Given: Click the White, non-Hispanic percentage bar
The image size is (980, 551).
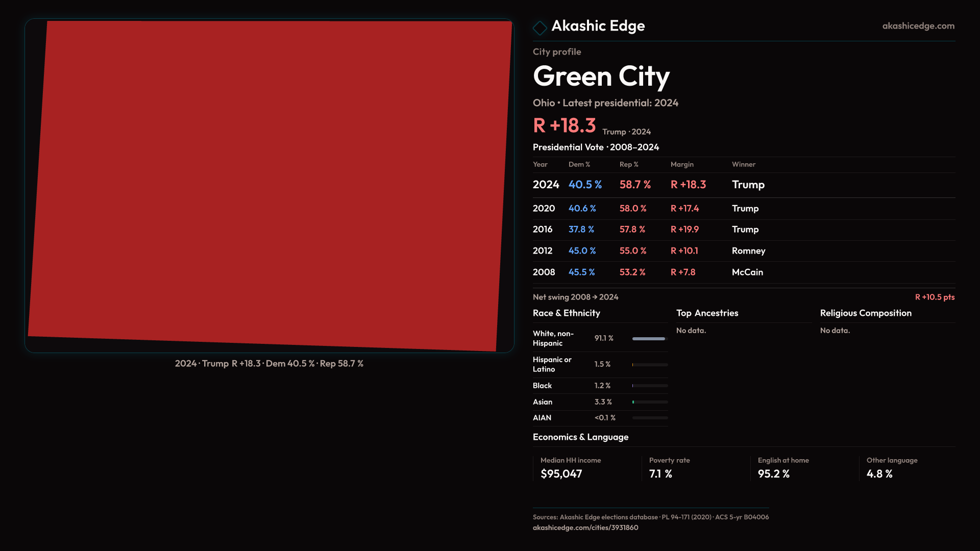Looking at the screenshot, I should tap(649, 339).
